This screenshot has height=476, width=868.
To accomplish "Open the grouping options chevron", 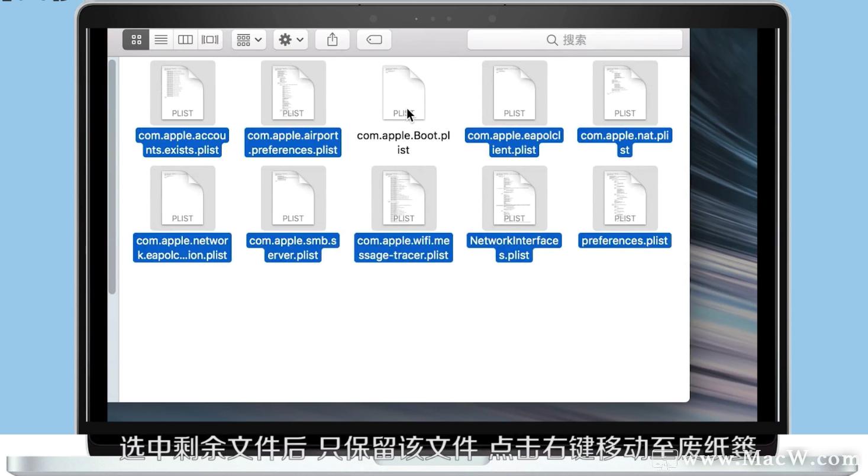I will click(257, 40).
